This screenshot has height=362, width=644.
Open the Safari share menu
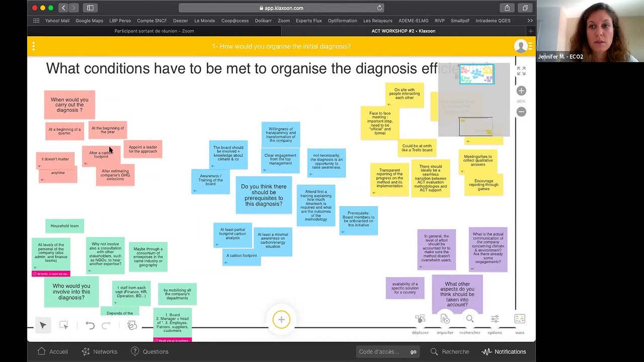[507, 8]
